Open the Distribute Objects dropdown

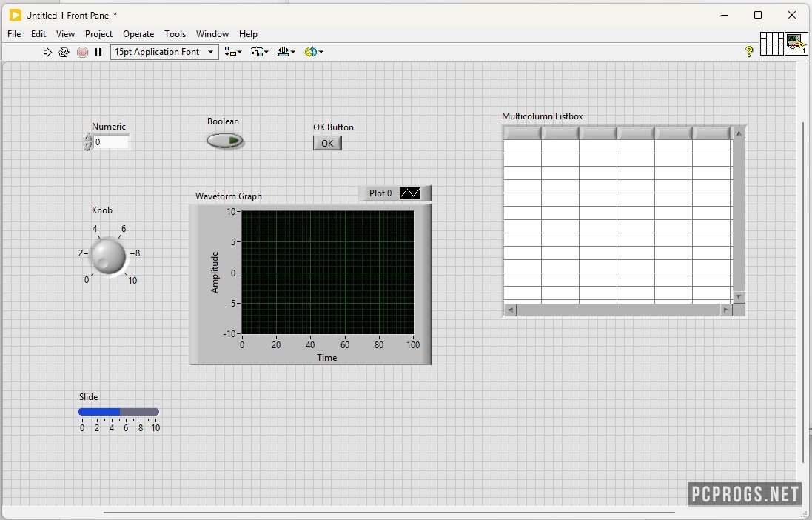point(260,52)
